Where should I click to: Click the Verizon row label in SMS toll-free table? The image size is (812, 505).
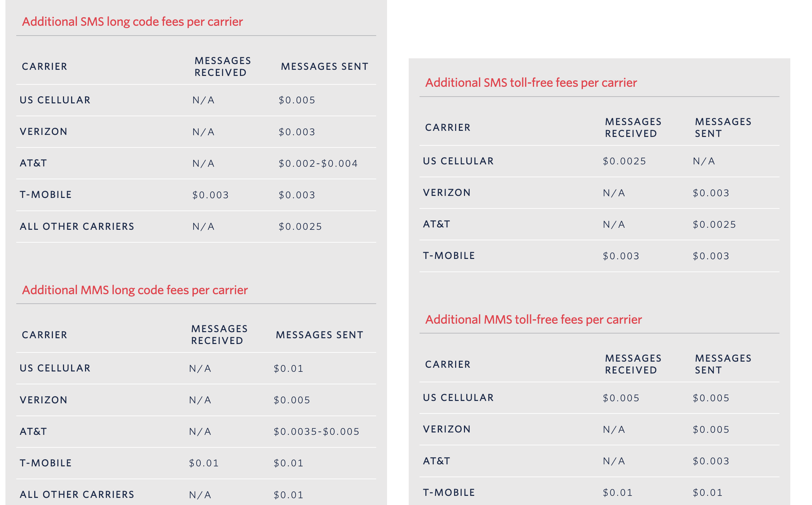(447, 193)
